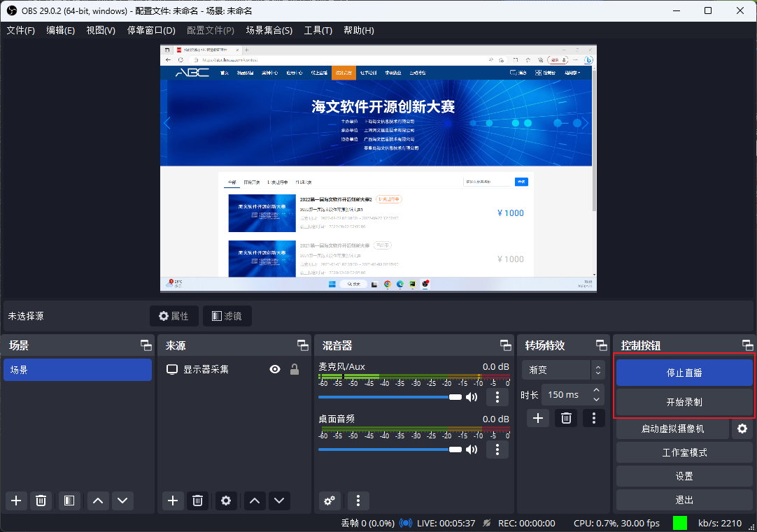Mute the 麦克风/Aux channel speaker icon
The width and height of the screenshot is (757, 532).
click(x=472, y=397)
